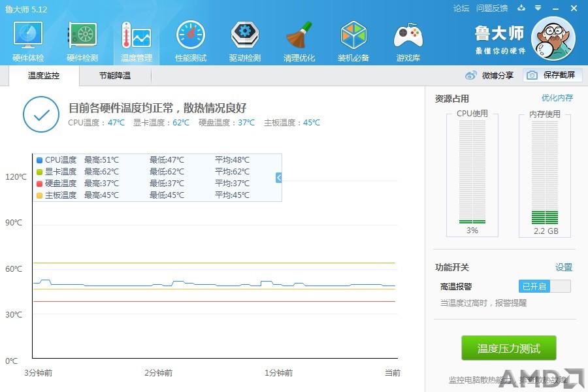Close the 鲁大师 window

[574, 8]
